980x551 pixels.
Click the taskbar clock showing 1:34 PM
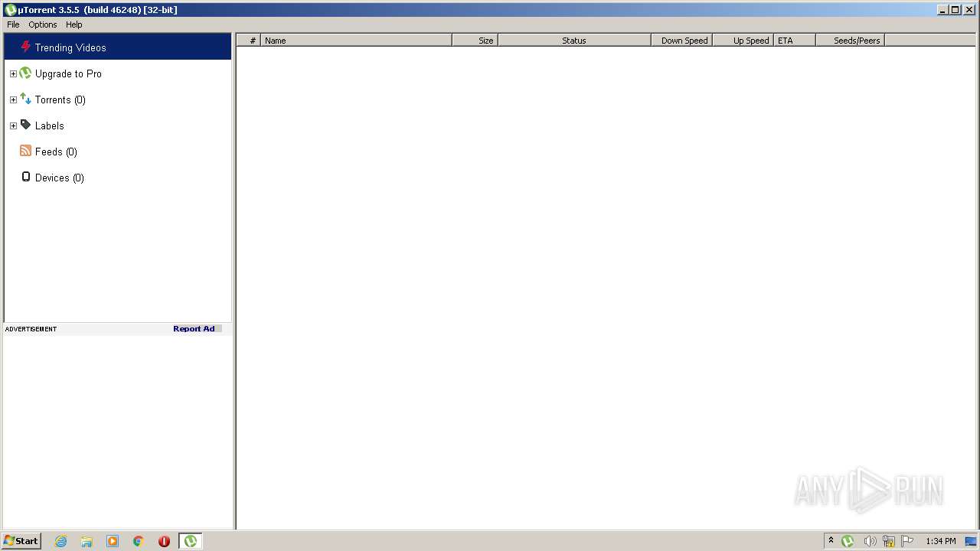pos(940,541)
